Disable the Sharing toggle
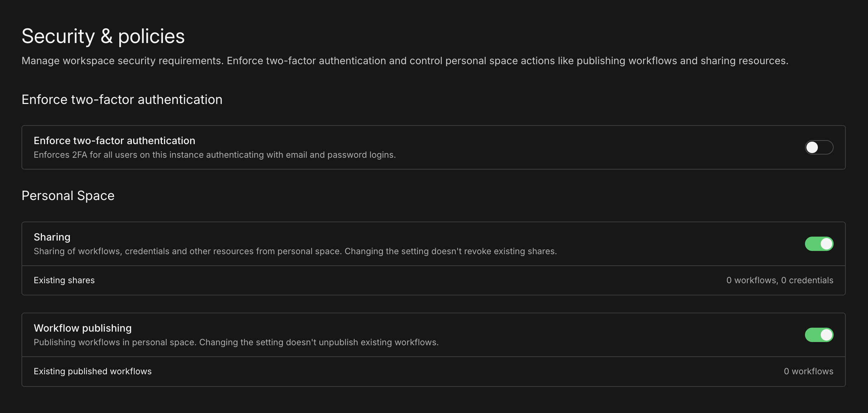The height and width of the screenshot is (413, 868). tap(819, 243)
